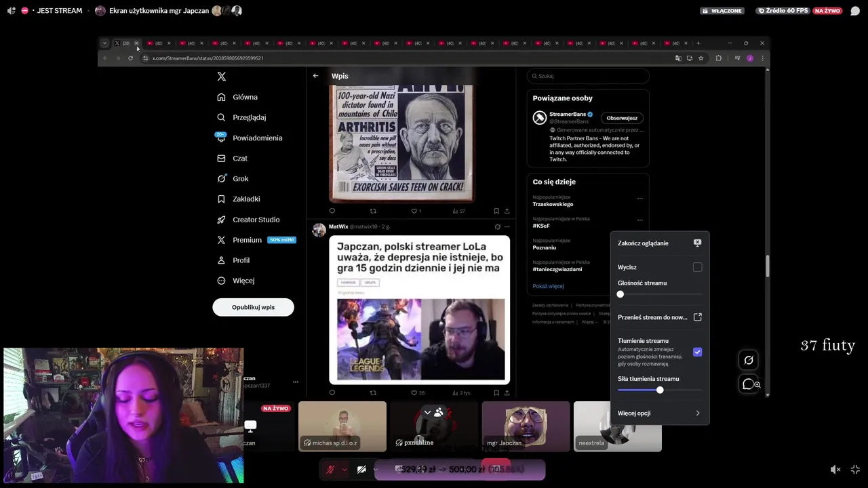The image size is (868, 488).
Task: Open Profil person icon in X sidebar
Action: point(221,260)
